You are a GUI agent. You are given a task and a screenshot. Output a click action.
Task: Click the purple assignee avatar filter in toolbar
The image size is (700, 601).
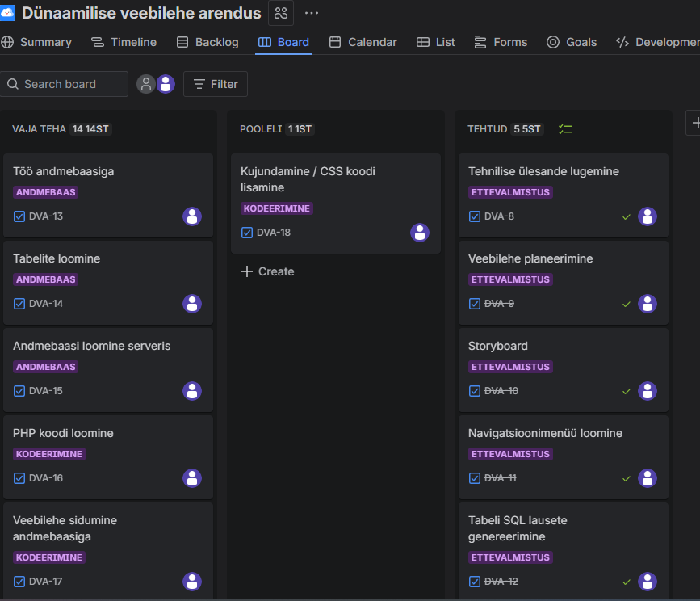point(166,84)
